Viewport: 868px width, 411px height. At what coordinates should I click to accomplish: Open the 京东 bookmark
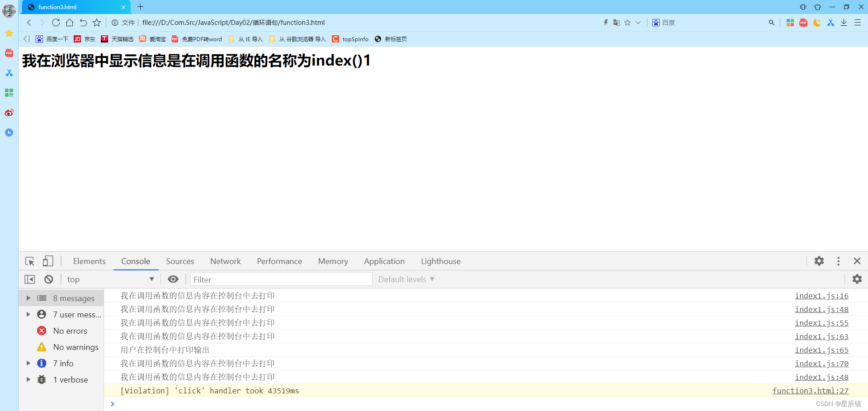85,39
